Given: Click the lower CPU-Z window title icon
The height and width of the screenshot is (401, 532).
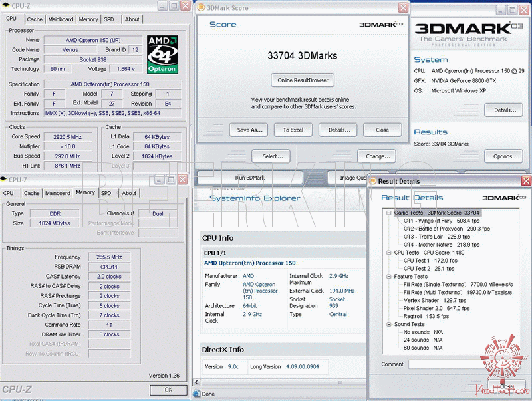Looking at the screenshot, I should pos(4,180).
